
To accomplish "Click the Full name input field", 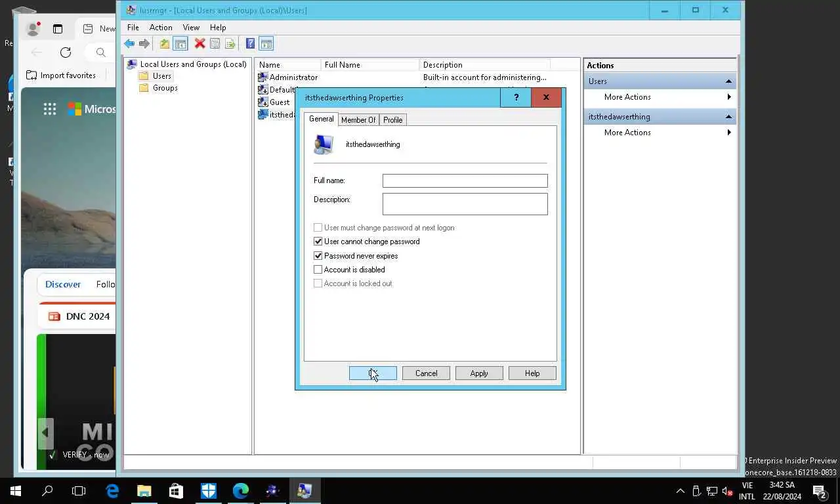I will click(x=465, y=180).
